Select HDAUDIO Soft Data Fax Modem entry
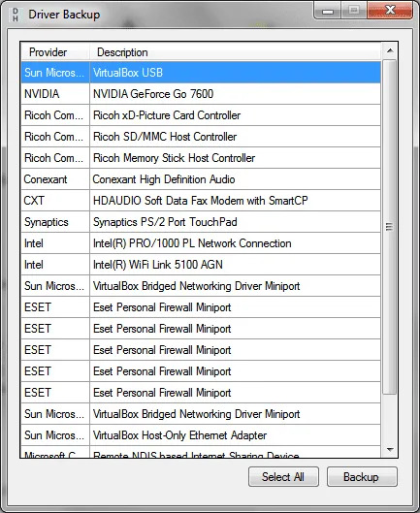This screenshot has height=513, width=420. tap(201, 201)
